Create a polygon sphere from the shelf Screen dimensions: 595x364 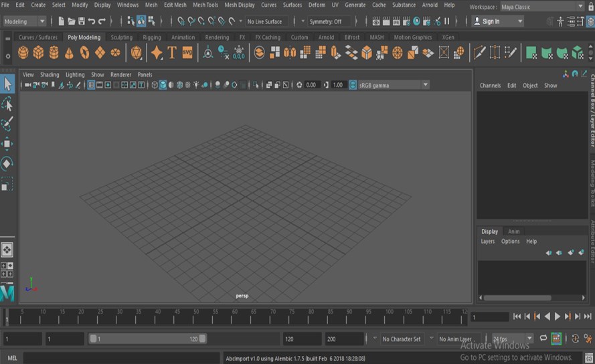pyautogui.click(x=23, y=53)
